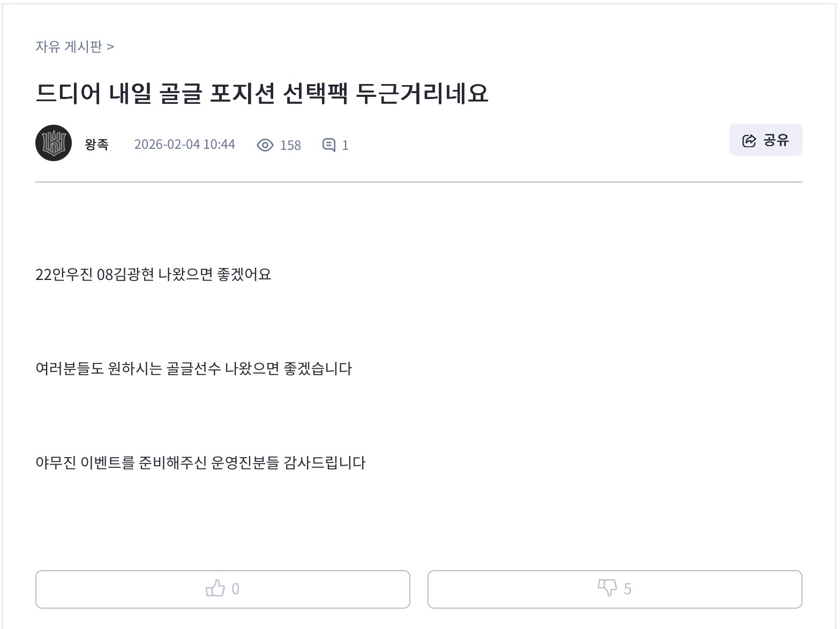Click the line thanking 운영진분들

pos(200,463)
